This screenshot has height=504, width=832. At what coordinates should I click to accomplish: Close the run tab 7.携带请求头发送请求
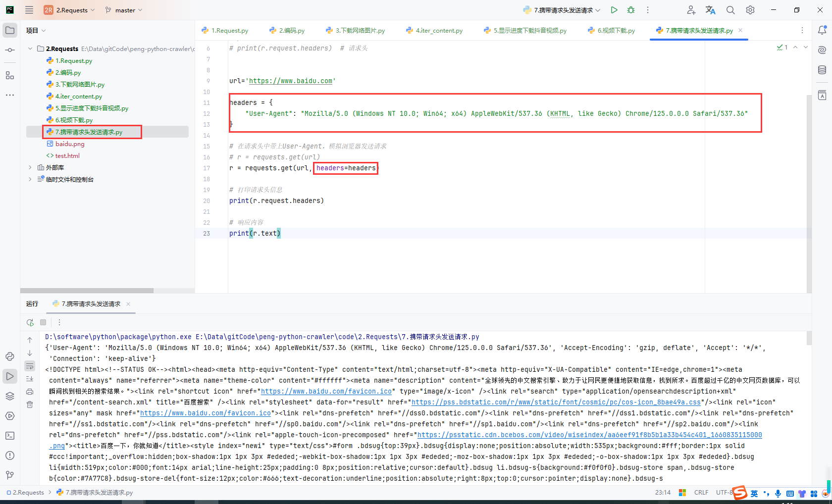(x=128, y=304)
